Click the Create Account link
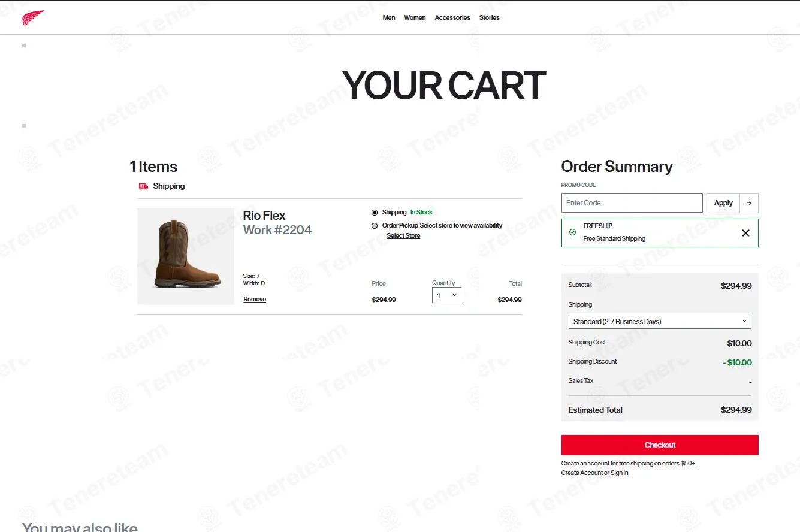 coord(582,473)
